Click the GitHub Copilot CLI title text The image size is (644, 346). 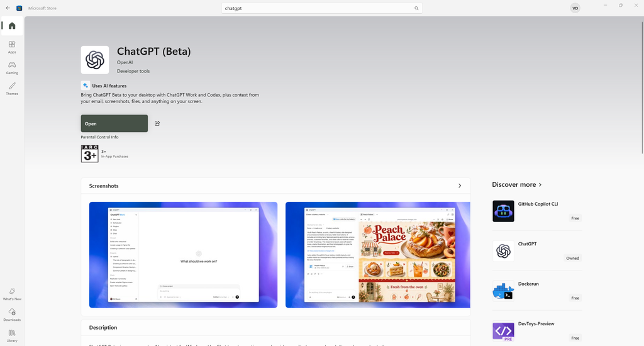538,204
